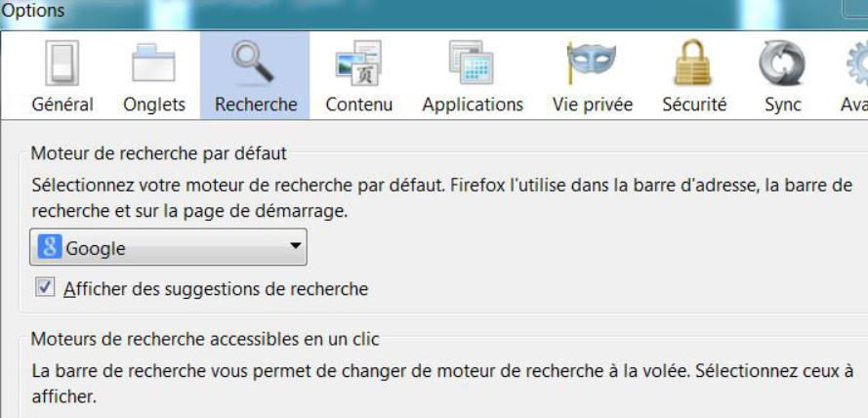Click the 'Vie privée' text label
Screen dimensions: 868x418
point(592,104)
